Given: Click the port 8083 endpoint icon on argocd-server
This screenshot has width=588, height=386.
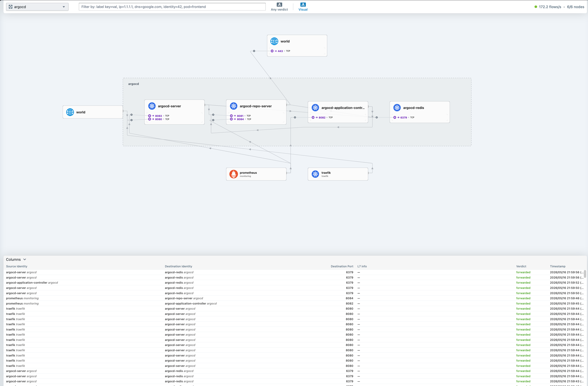Looking at the screenshot, I should (x=150, y=116).
